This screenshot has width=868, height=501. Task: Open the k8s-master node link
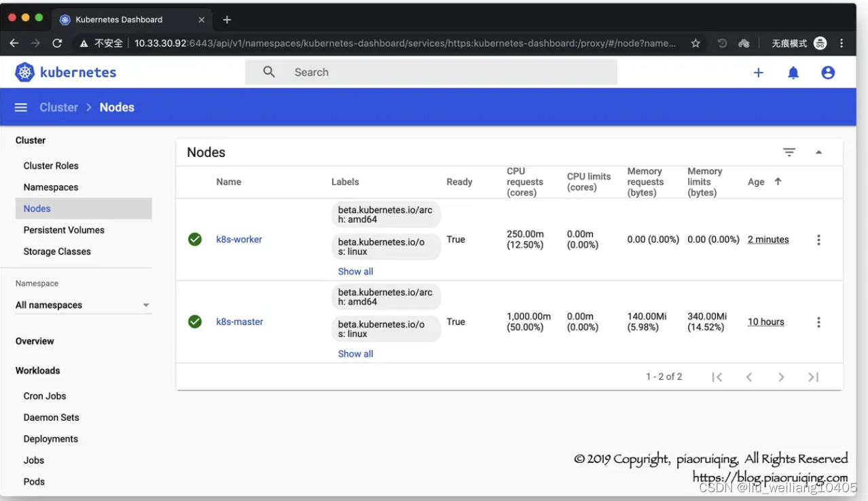click(240, 322)
